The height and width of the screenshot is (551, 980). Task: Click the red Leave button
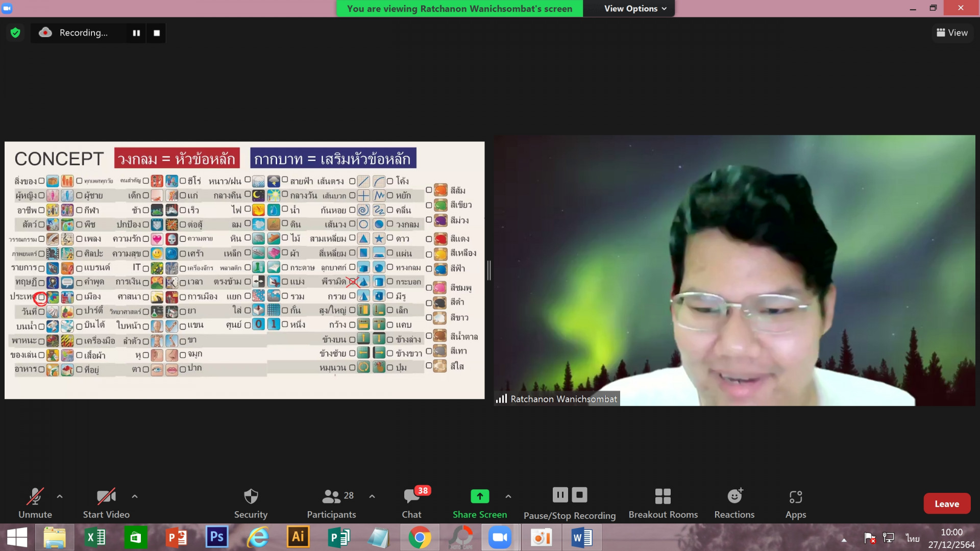click(946, 504)
